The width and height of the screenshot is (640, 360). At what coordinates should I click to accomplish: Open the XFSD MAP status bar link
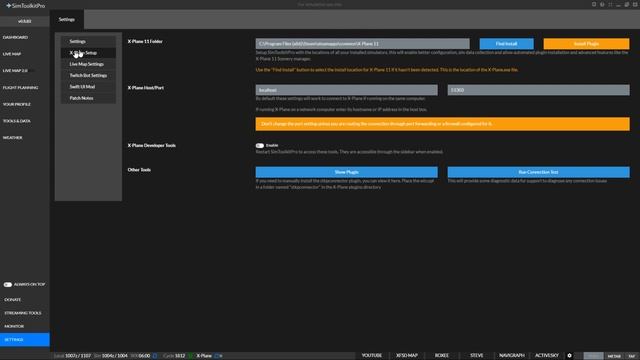407,356
